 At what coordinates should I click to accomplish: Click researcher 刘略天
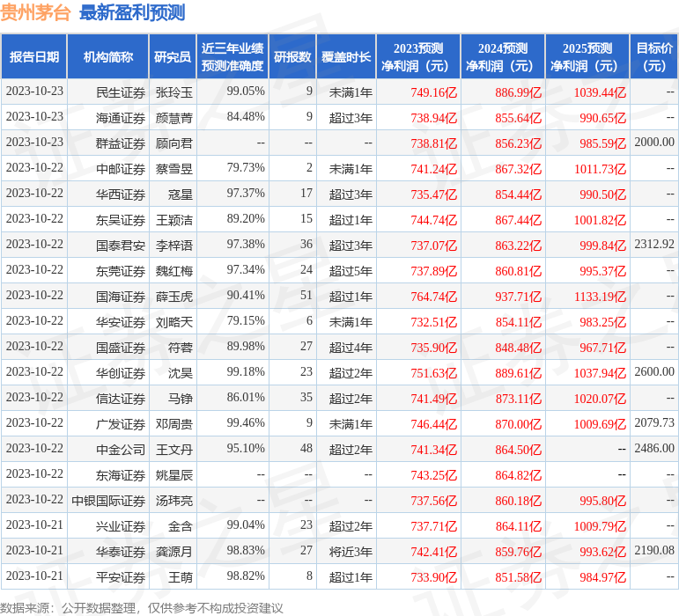tap(174, 322)
